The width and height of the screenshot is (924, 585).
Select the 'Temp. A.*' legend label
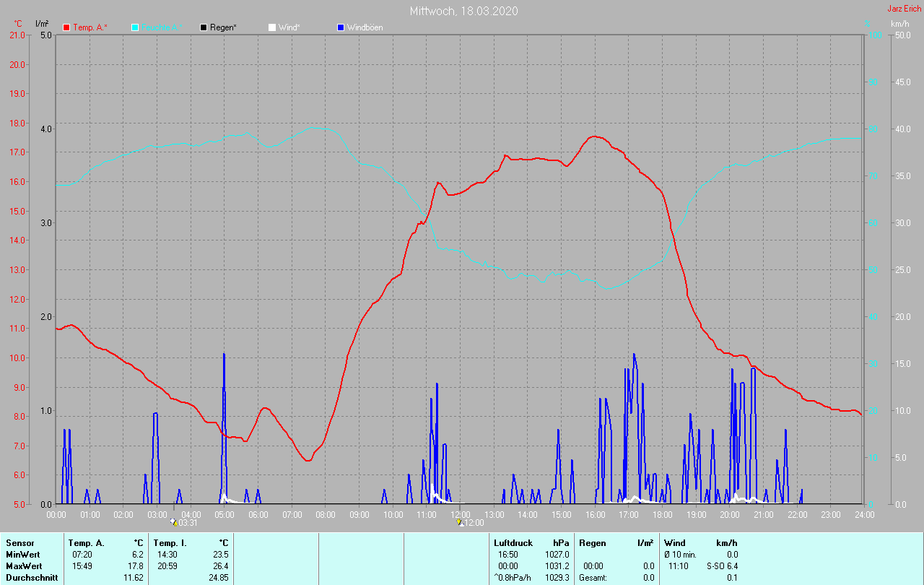(x=90, y=27)
